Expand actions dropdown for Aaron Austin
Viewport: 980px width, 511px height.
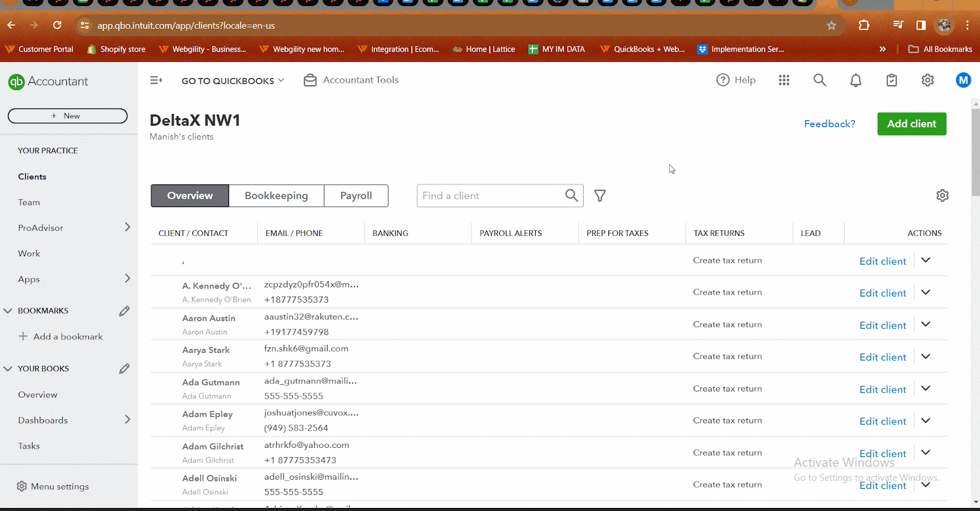click(x=925, y=324)
